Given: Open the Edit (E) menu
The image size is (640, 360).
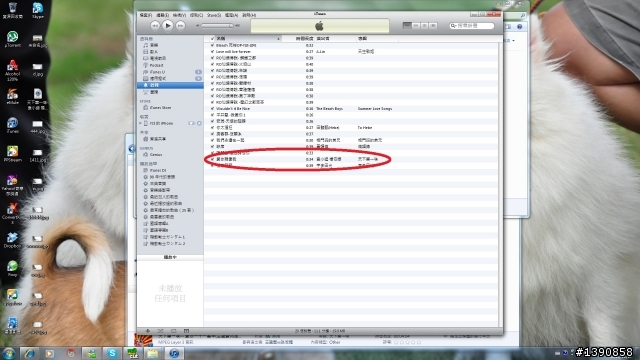Looking at the screenshot, I should [162, 15].
